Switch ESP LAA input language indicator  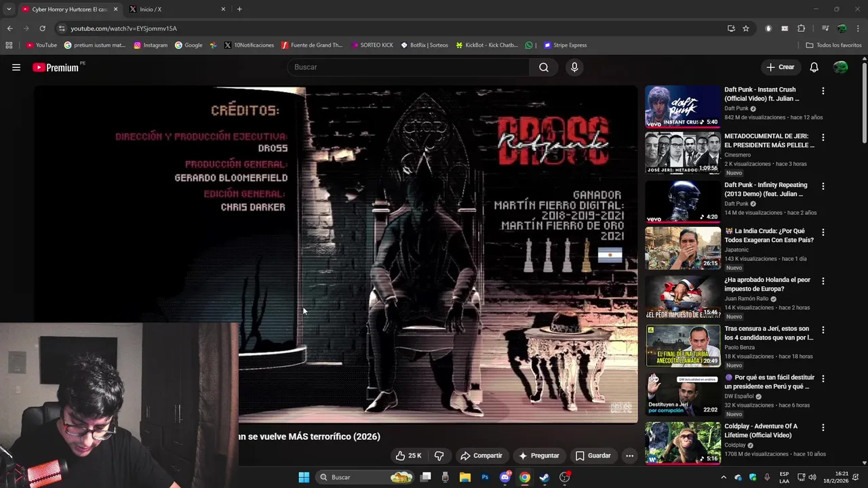[x=784, y=477]
